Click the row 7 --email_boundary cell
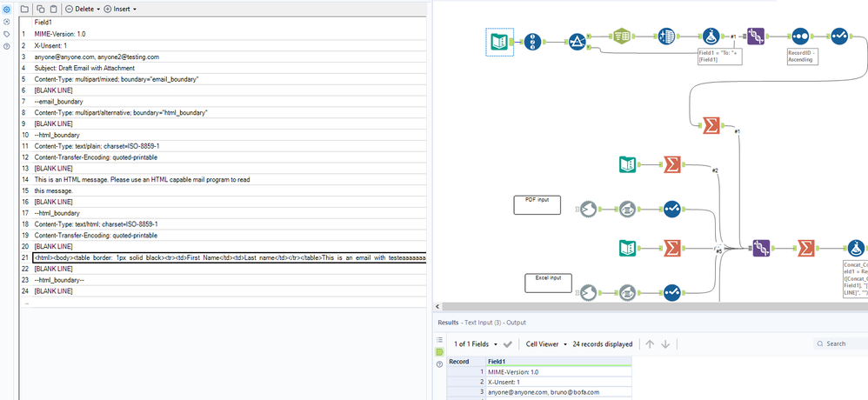Viewport: 868px width, 400px height. pos(230,101)
